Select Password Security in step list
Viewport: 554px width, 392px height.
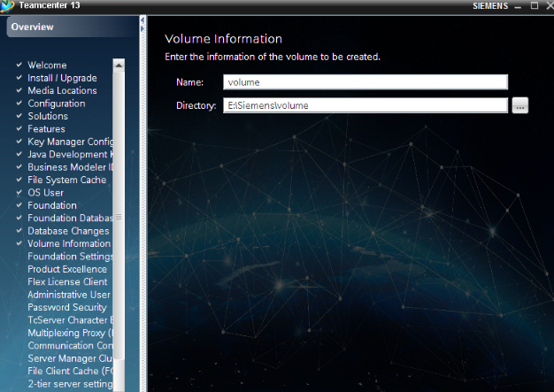click(66, 308)
